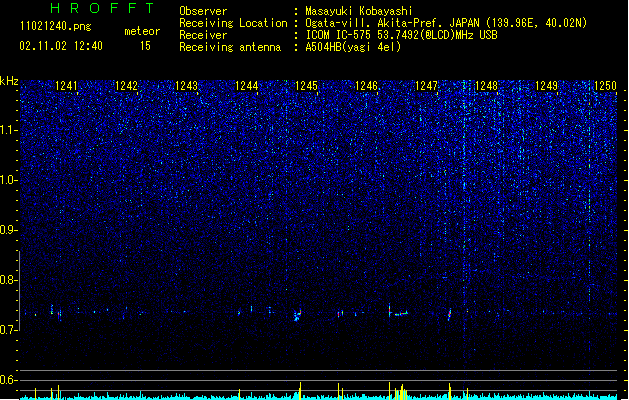629x400 pixels.
Task: Click the 02.11.02 12:40 timestamp
Action: pyautogui.click(x=61, y=46)
